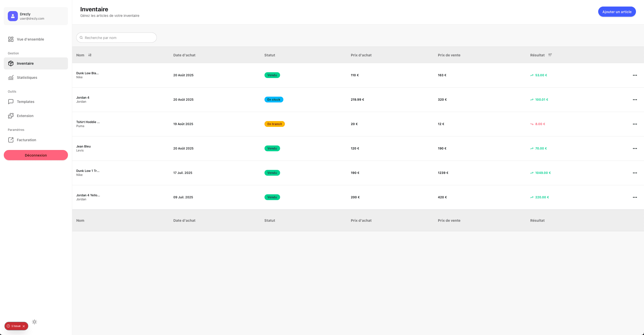Viewport: 644px width, 335px height.
Task: Click the search magnifier icon
Action: coord(81,38)
